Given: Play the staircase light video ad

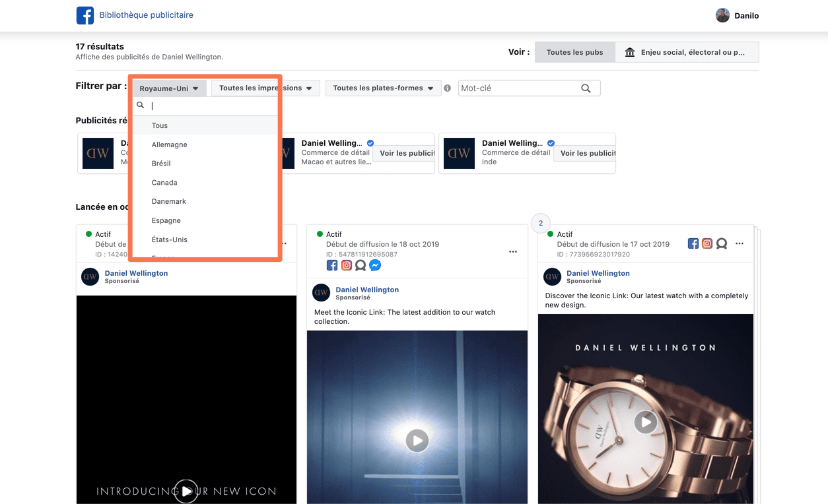Looking at the screenshot, I should (417, 440).
